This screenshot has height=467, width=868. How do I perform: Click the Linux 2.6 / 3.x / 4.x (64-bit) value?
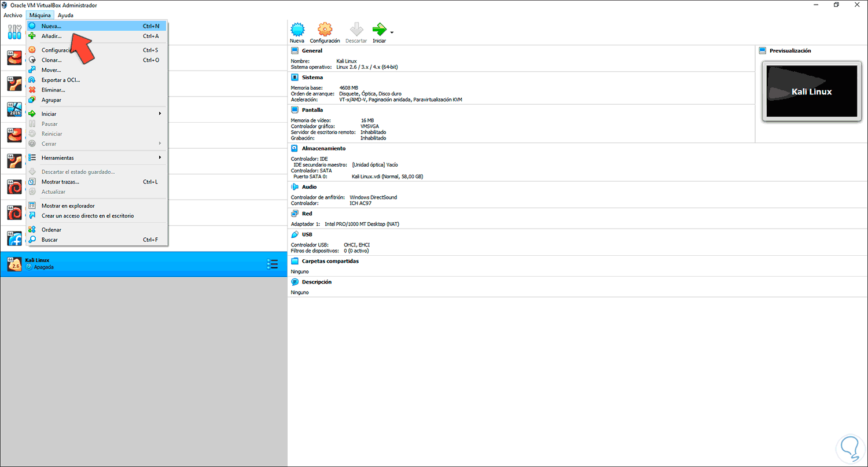367,67
